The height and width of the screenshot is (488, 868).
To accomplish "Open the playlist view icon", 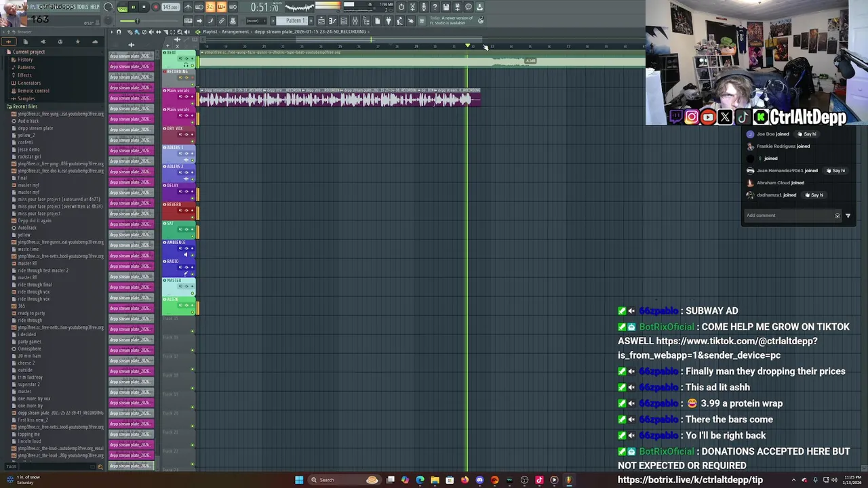I will (321, 21).
